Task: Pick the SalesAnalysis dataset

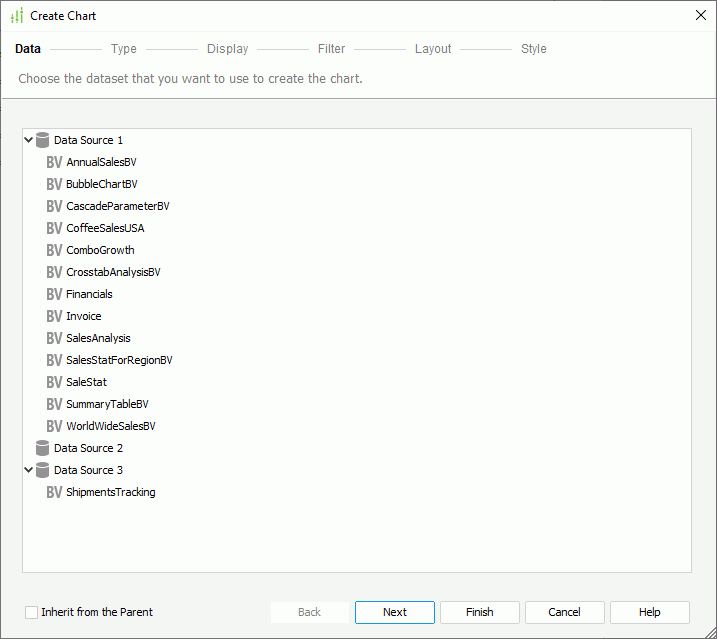Action: click(x=98, y=338)
